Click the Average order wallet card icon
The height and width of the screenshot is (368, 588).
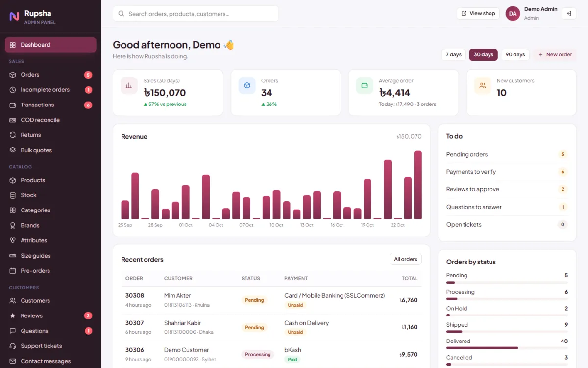click(x=365, y=85)
